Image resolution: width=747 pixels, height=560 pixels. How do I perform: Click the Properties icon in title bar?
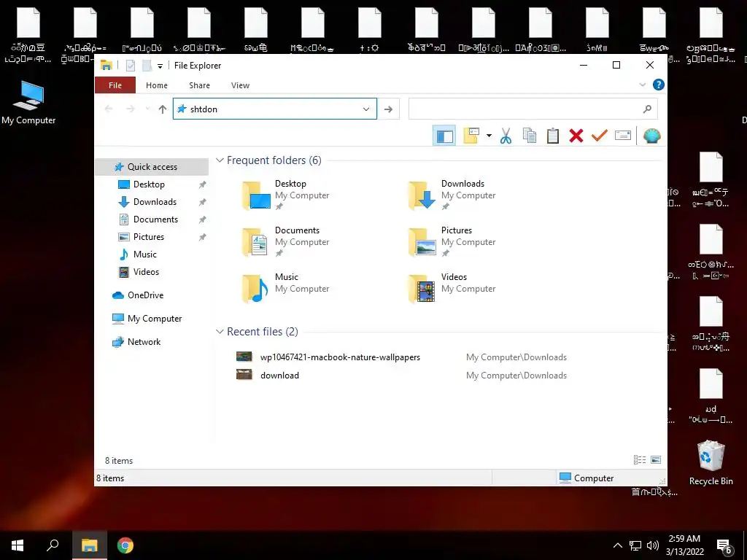click(131, 66)
